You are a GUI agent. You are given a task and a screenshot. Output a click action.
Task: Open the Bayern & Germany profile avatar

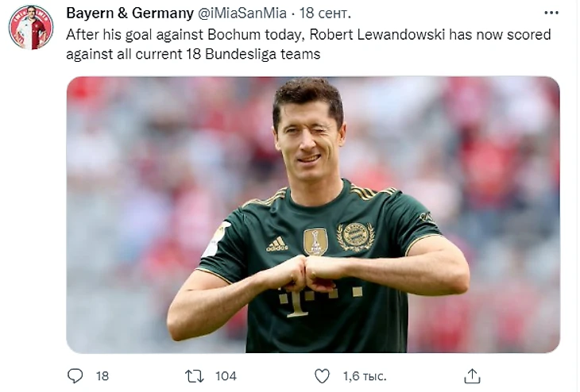[31, 27]
